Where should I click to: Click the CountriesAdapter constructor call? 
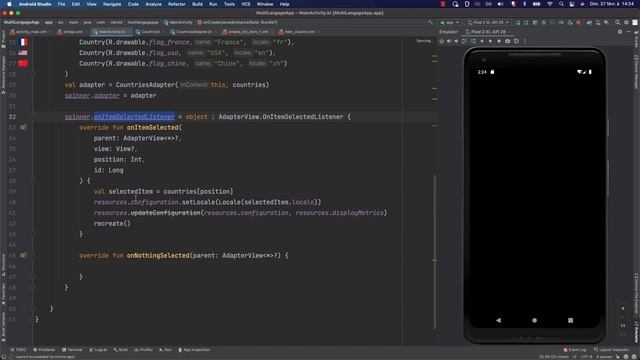tap(192, 85)
